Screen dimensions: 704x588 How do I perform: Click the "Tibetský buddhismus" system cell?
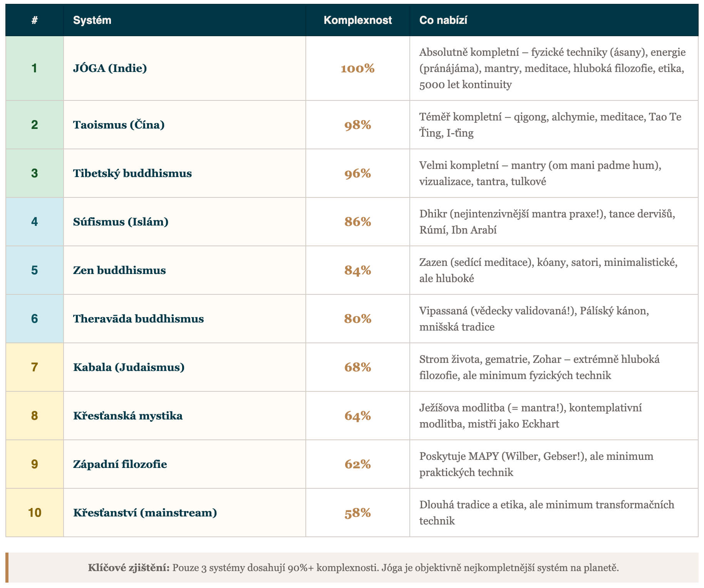pos(132,174)
